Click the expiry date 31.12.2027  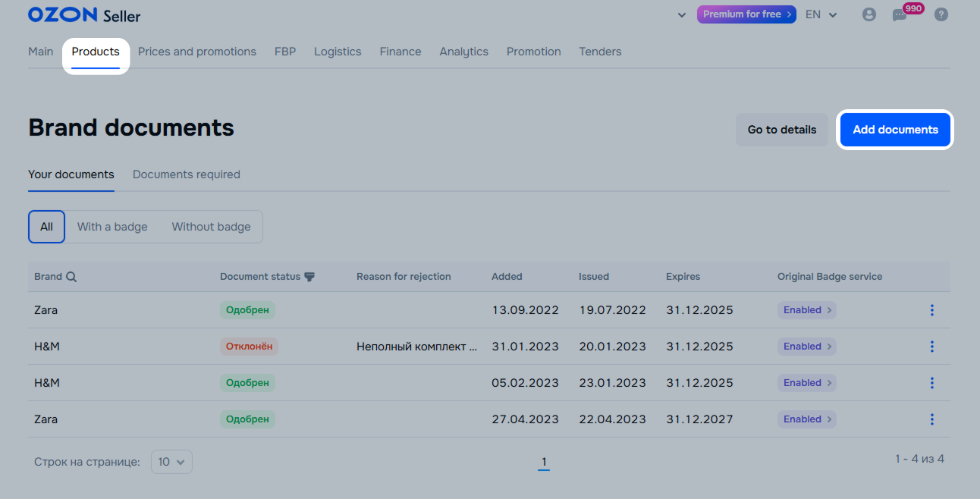(x=699, y=419)
